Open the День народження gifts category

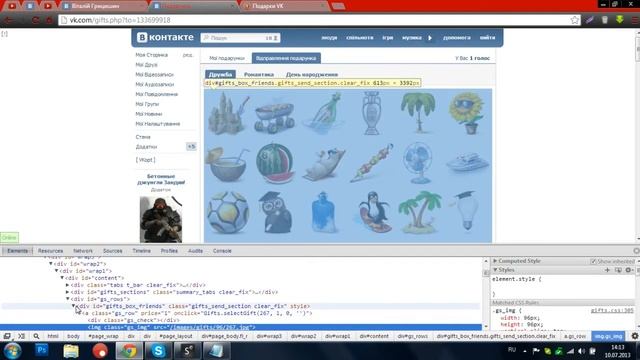click(312, 75)
